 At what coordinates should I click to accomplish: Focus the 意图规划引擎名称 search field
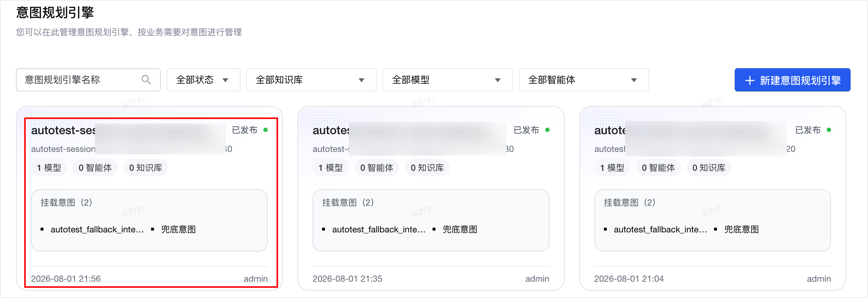click(x=88, y=80)
